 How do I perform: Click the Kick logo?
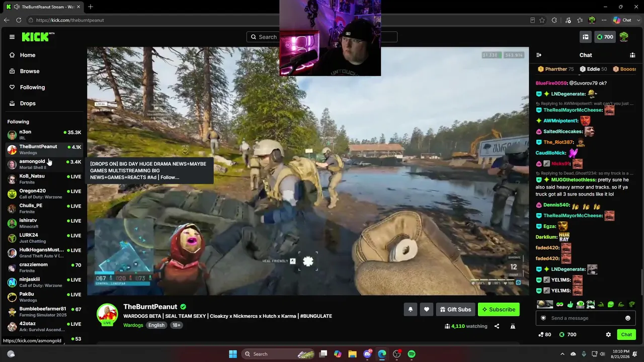coord(38,37)
